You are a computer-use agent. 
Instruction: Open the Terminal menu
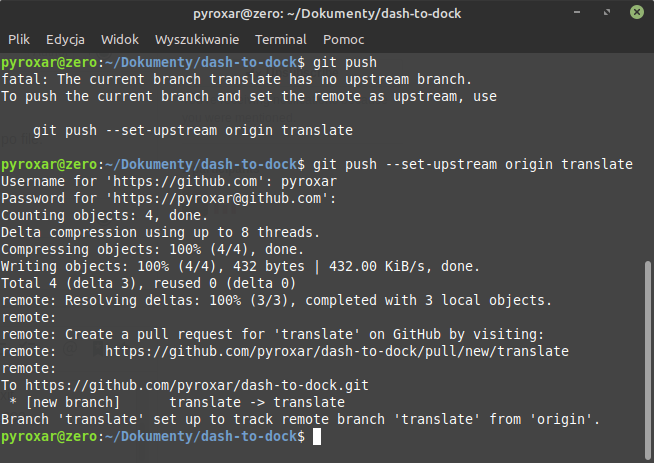pyautogui.click(x=281, y=40)
